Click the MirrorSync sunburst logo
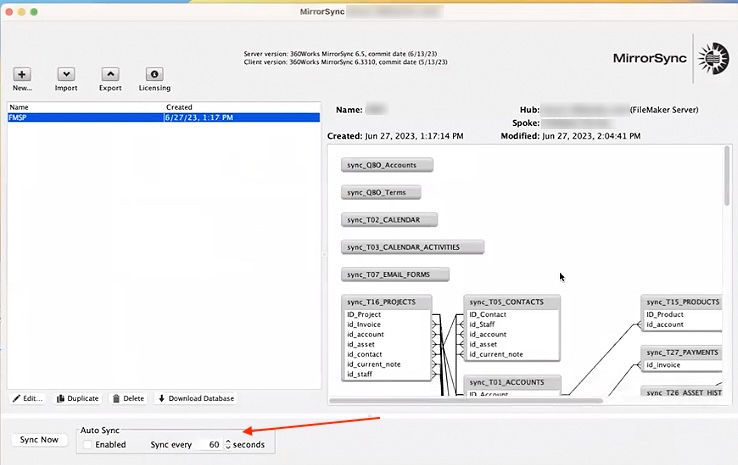The height and width of the screenshot is (465, 738). tap(714, 58)
